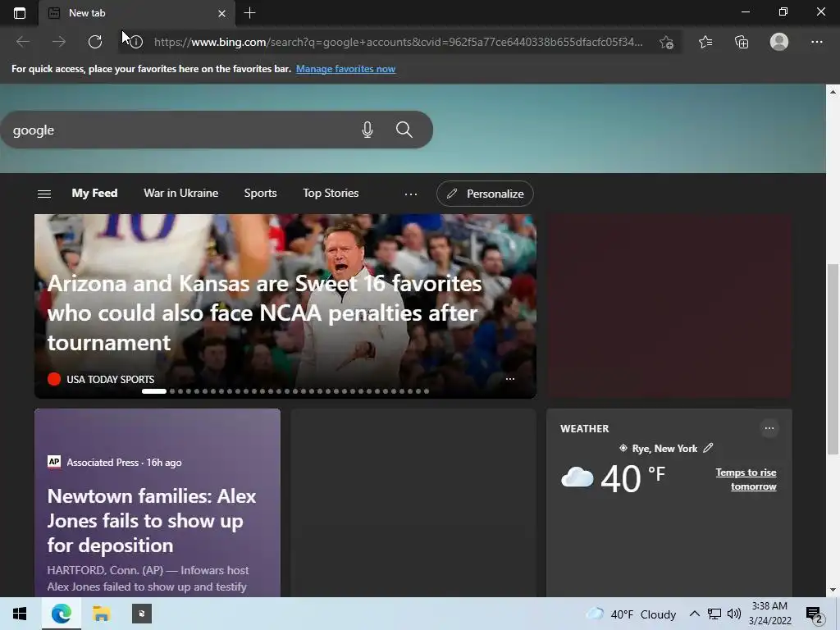Open taskbar weather 40°F Cloudy widget
Screen dimensions: 840x630
coord(631,614)
